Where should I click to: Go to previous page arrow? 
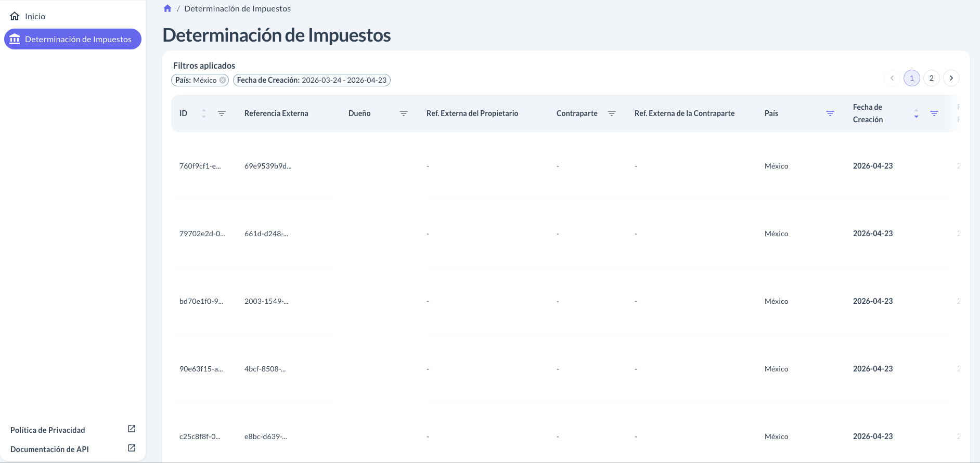tap(892, 78)
